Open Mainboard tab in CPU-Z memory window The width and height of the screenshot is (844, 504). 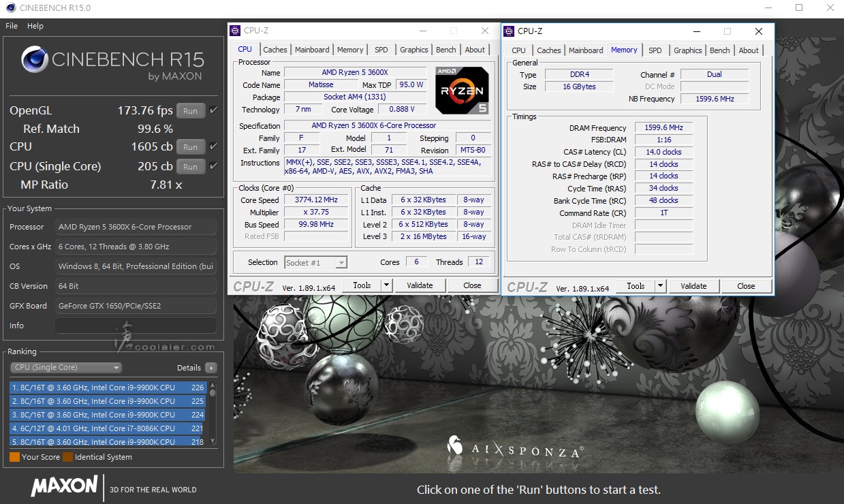(x=586, y=50)
